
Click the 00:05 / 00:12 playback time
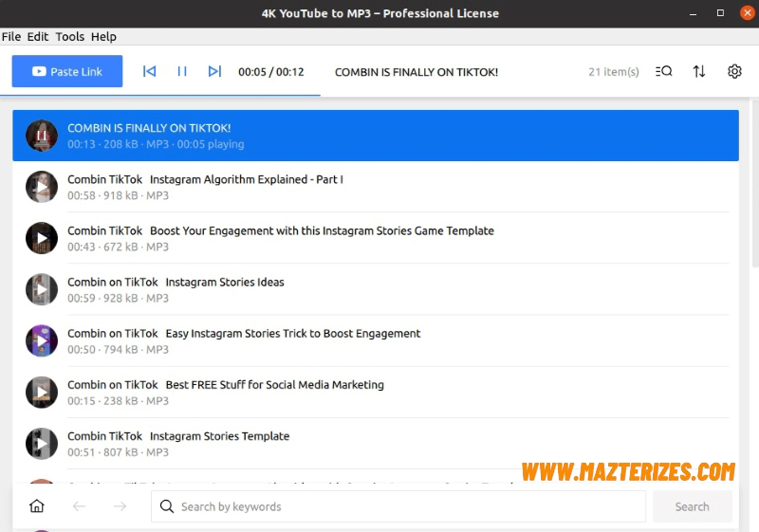tap(271, 72)
